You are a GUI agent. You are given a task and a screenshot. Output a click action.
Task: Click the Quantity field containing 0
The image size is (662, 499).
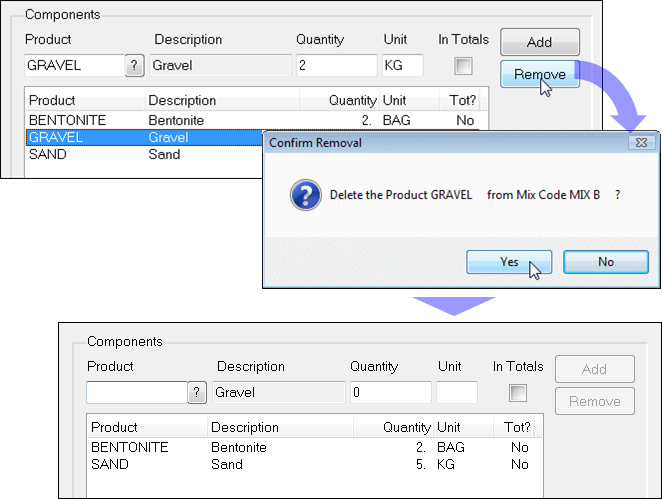pyautogui.click(x=391, y=393)
